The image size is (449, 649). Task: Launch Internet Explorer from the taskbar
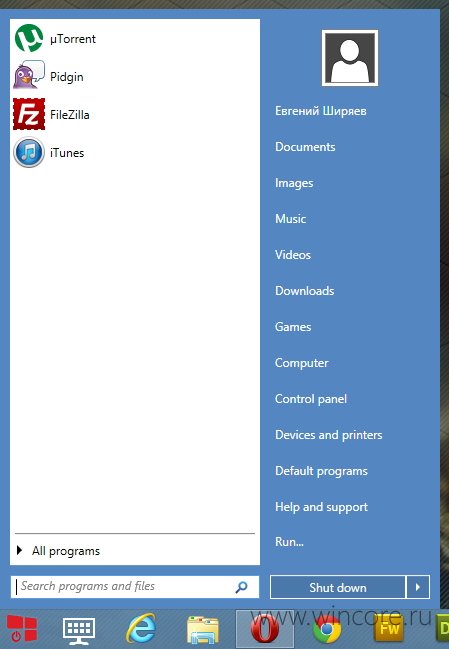tap(141, 628)
